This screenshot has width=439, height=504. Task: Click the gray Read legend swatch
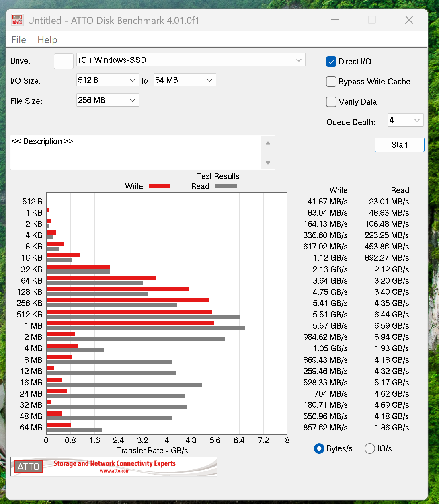click(x=226, y=186)
